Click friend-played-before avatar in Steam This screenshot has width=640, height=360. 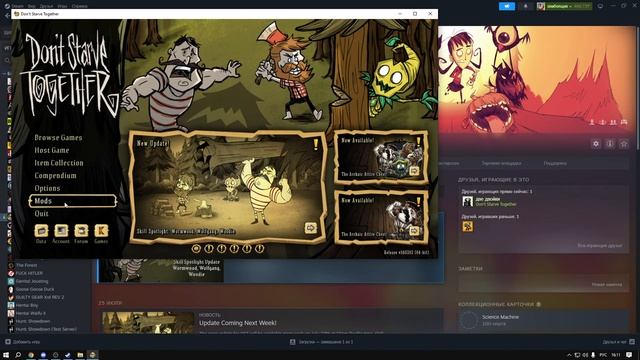point(468,226)
